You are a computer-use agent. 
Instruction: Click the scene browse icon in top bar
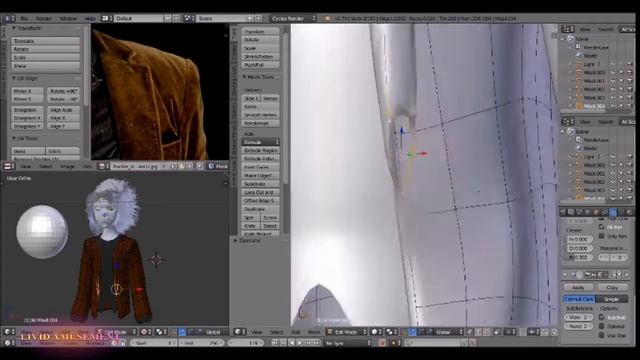(x=189, y=18)
